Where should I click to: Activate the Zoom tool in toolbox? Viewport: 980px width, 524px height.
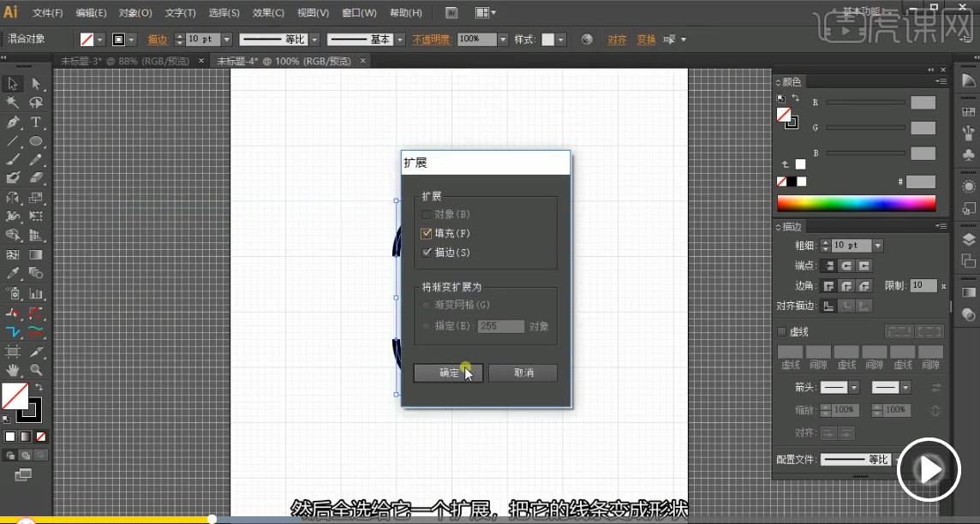[36, 370]
